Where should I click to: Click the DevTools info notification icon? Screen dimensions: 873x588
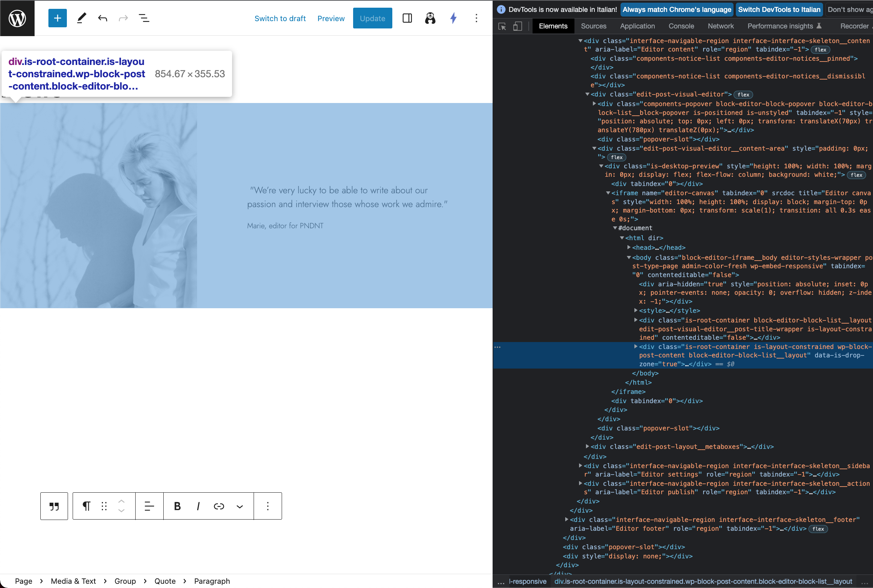501,10
